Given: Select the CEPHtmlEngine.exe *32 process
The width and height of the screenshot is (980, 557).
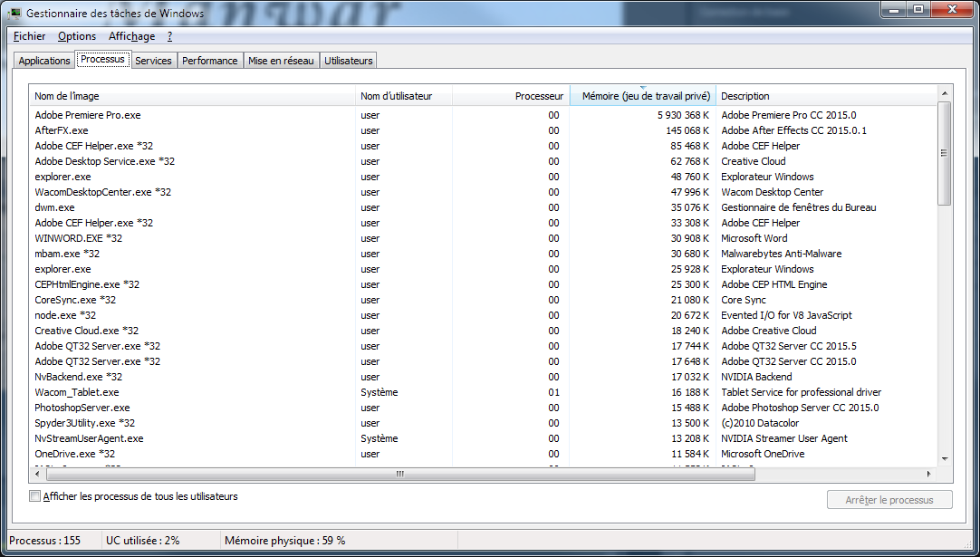Looking at the screenshot, I should [483, 284].
